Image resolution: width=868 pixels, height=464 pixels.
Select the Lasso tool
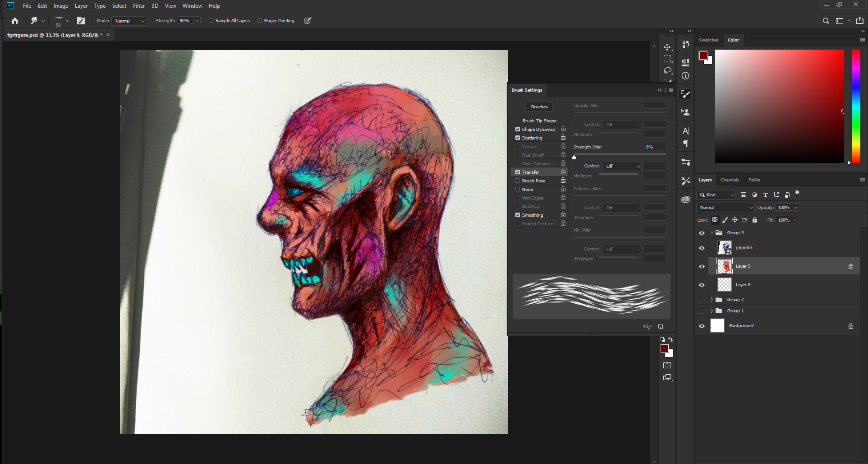667,70
